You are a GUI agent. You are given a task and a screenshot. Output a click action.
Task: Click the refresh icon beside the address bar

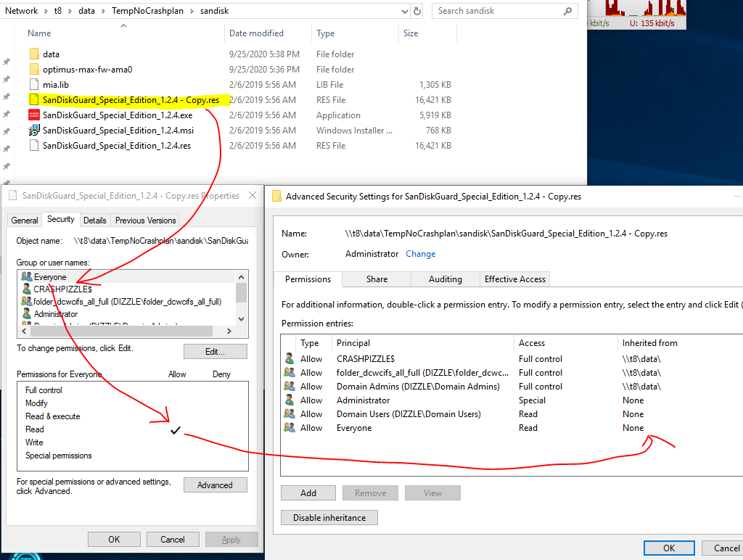(x=417, y=11)
